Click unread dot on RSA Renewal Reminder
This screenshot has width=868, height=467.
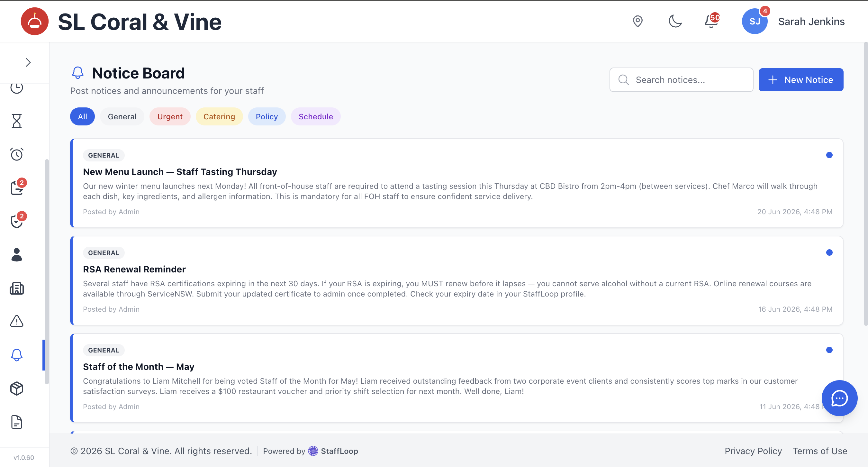829,252
